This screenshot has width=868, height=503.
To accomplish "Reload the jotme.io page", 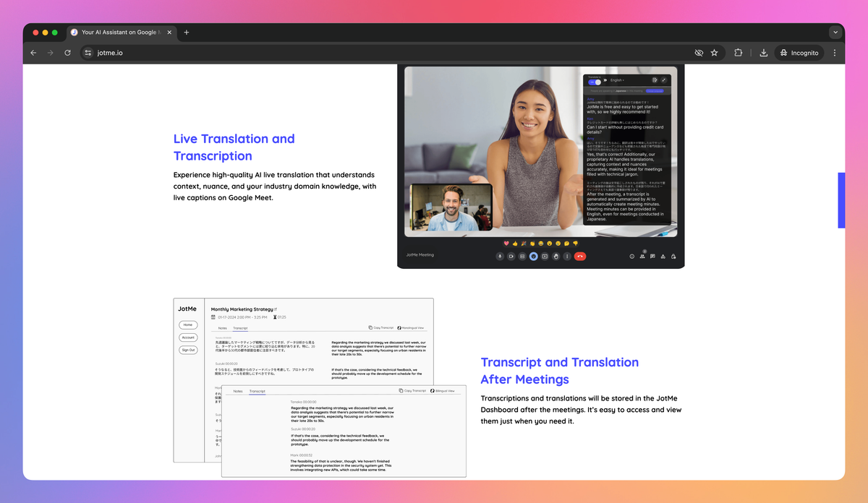I will [67, 53].
